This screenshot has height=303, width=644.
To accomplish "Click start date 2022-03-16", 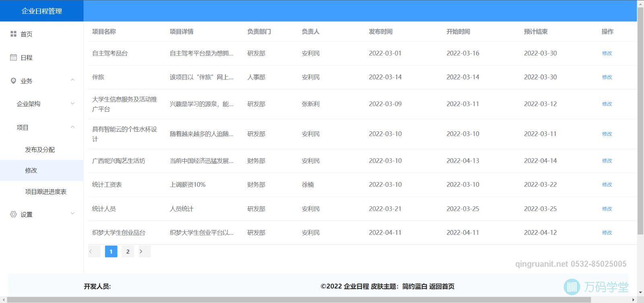I will click(x=463, y=53).
